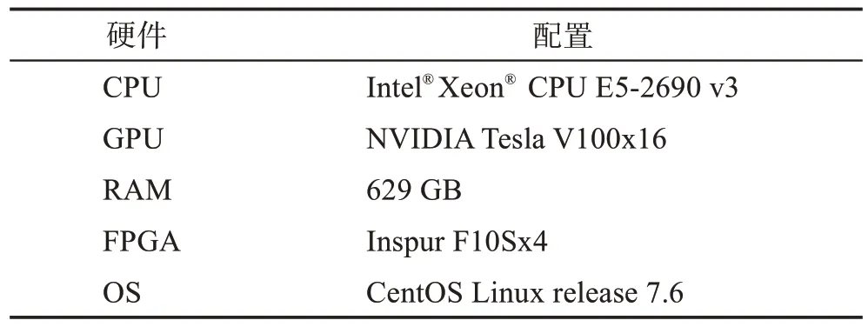The image size is (868, 327).
Task: Select the OS row label
Action: pyautogui.click(x=122, y=293)
